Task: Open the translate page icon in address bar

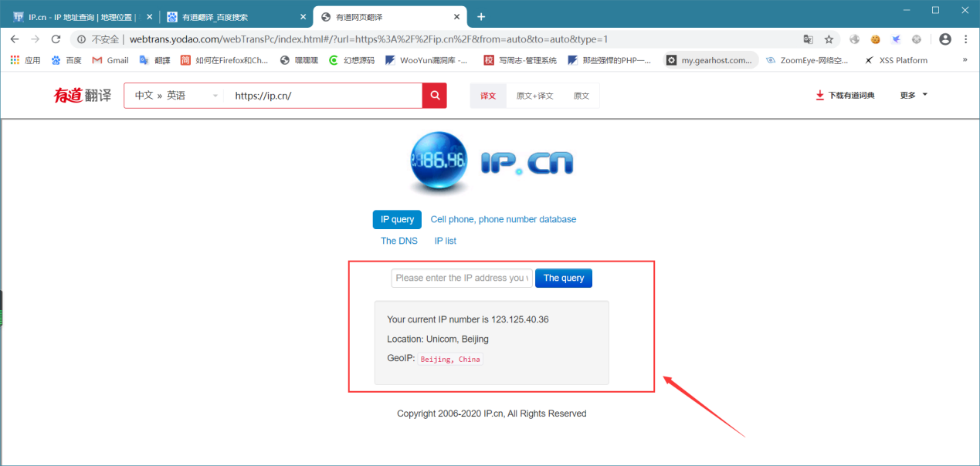Action: pos(808,39)
